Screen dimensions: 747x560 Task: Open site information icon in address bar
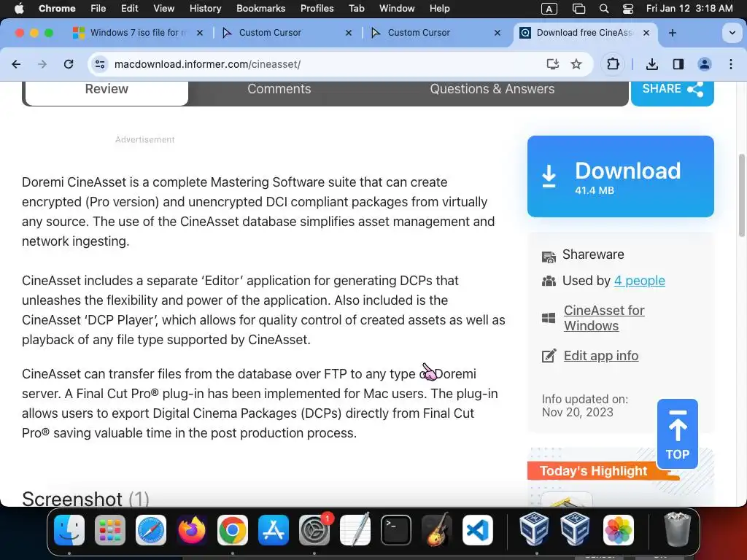tap(99, 64)
